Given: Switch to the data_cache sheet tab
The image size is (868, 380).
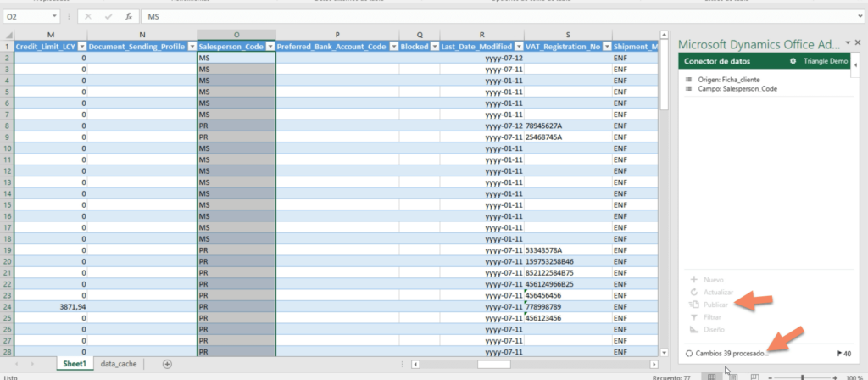Looking at the screenshot, I should [x=118, y=364].
